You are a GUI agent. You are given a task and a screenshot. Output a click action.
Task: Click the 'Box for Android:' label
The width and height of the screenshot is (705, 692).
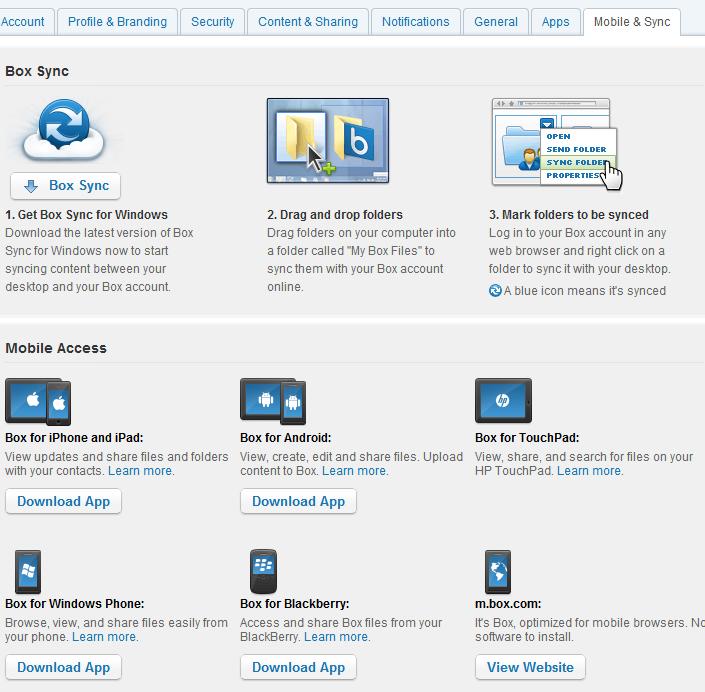pos(286,438)
